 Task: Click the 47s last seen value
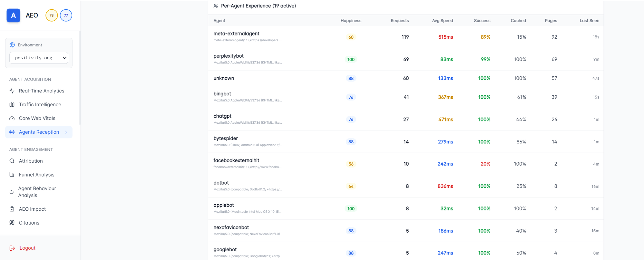click(596, 78)
